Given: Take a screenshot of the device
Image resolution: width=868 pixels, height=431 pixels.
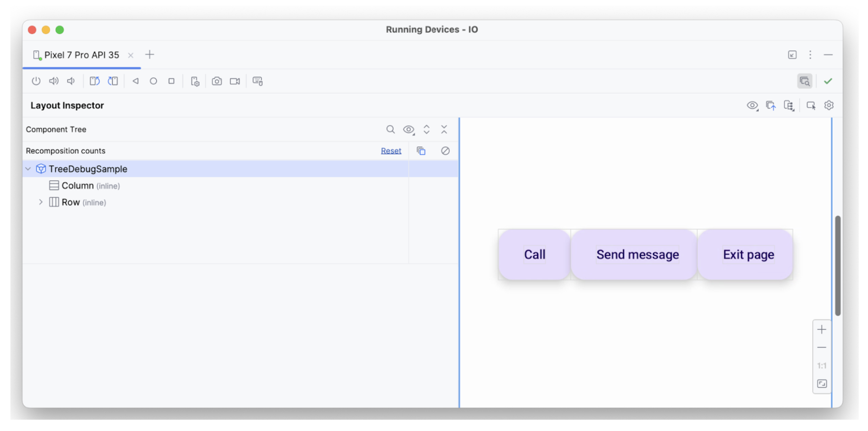Looking at the screenshot, I should click(217, 81).
